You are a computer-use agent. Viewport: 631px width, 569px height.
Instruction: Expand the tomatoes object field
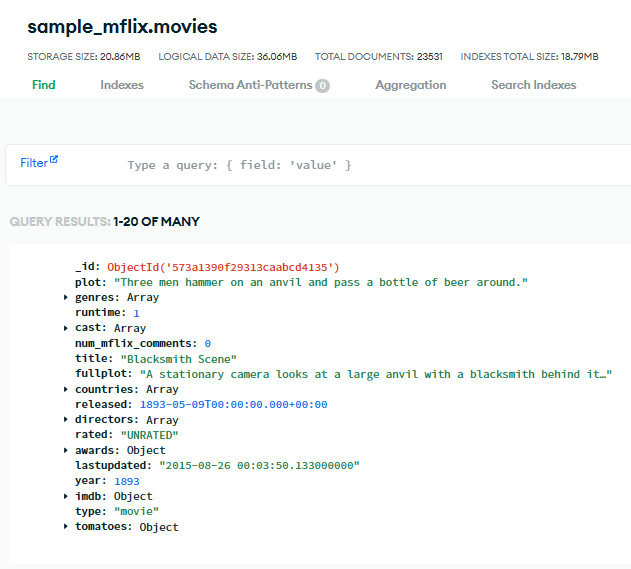coord(66,527)
